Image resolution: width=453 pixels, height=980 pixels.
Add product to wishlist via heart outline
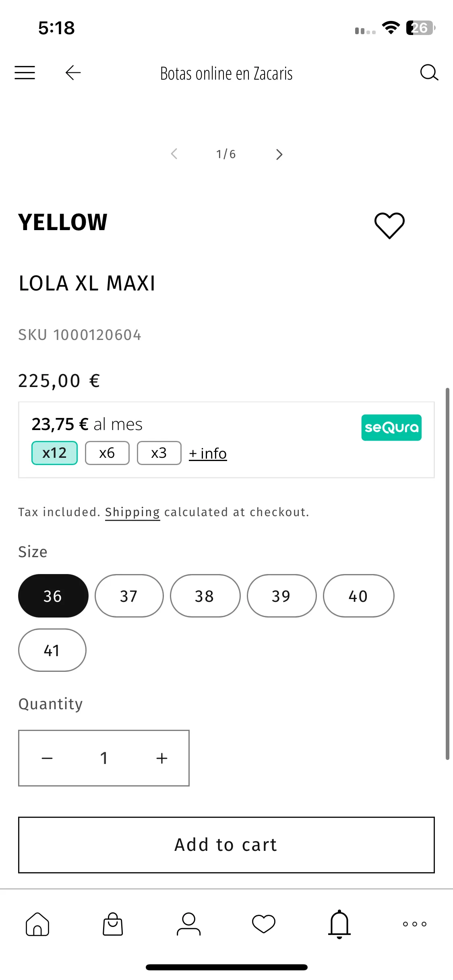tap(389, 225)
